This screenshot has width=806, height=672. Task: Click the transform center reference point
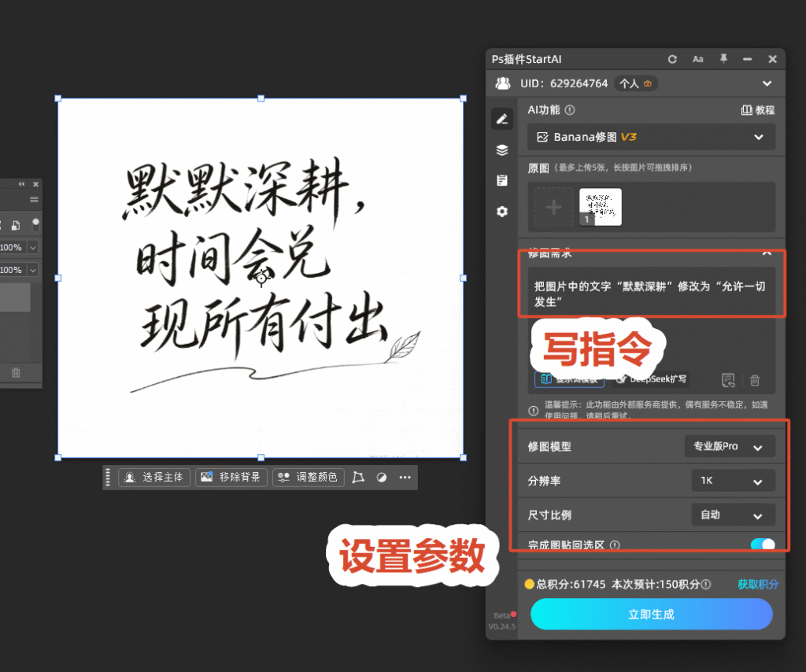point(261,278)
